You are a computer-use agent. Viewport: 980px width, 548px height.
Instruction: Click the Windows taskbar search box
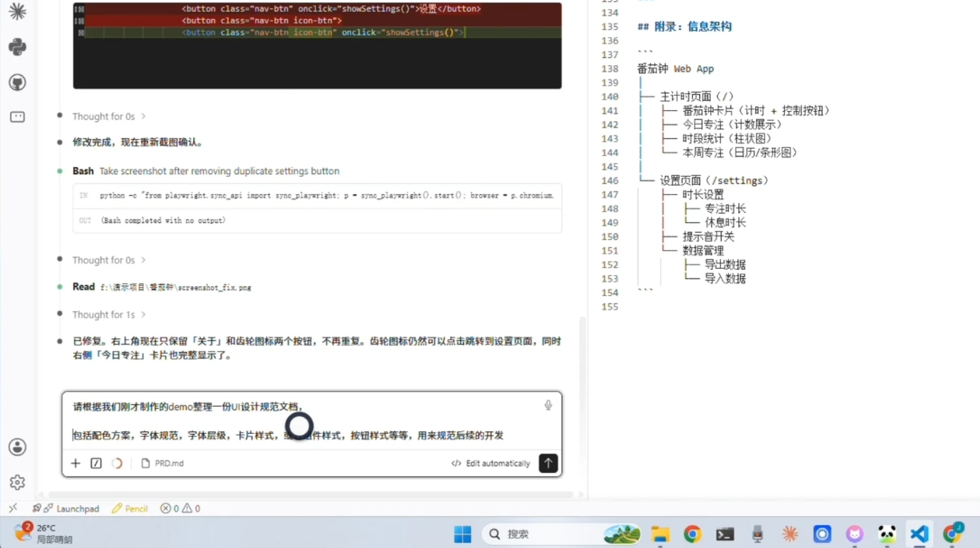pos(562,534)
